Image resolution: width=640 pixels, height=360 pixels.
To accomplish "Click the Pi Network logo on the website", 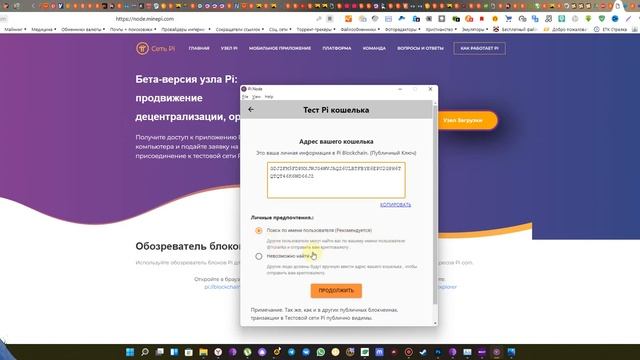I will click(x=155, y=48).
